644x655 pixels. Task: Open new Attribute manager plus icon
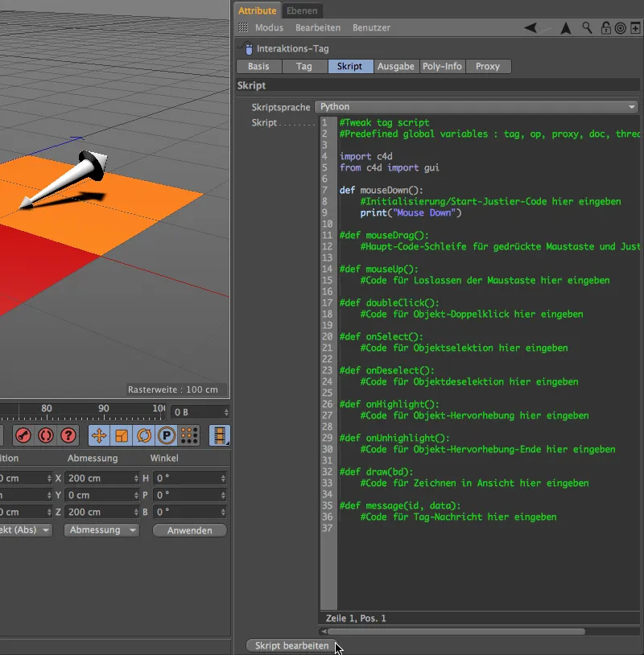pos(635,28)
